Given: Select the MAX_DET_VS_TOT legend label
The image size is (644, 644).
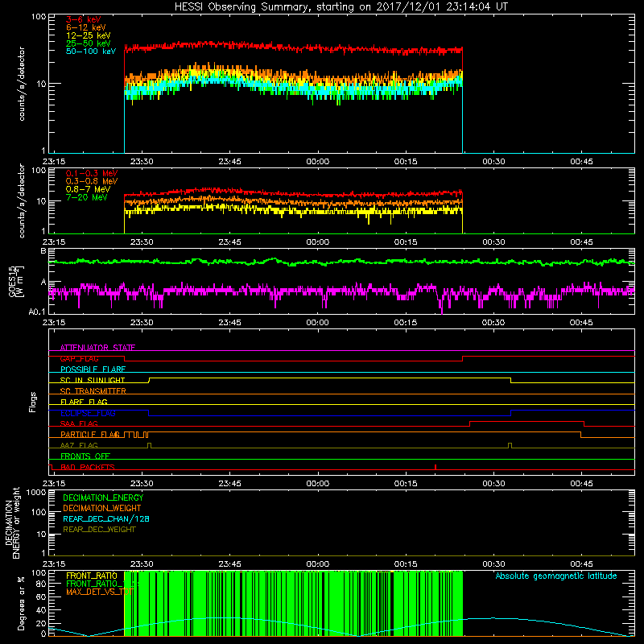Looking at the screenshot, I should click(100, 592).
